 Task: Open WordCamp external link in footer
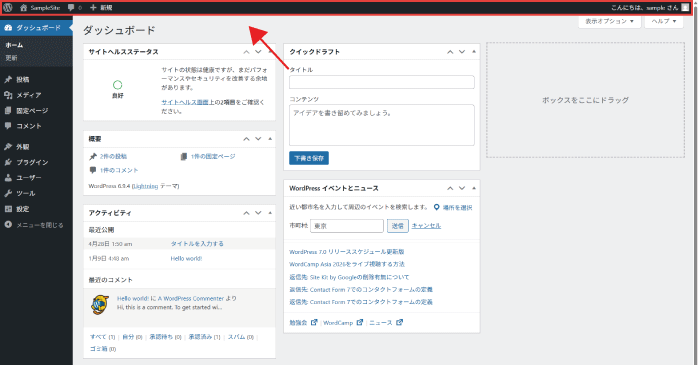[343, 323]
